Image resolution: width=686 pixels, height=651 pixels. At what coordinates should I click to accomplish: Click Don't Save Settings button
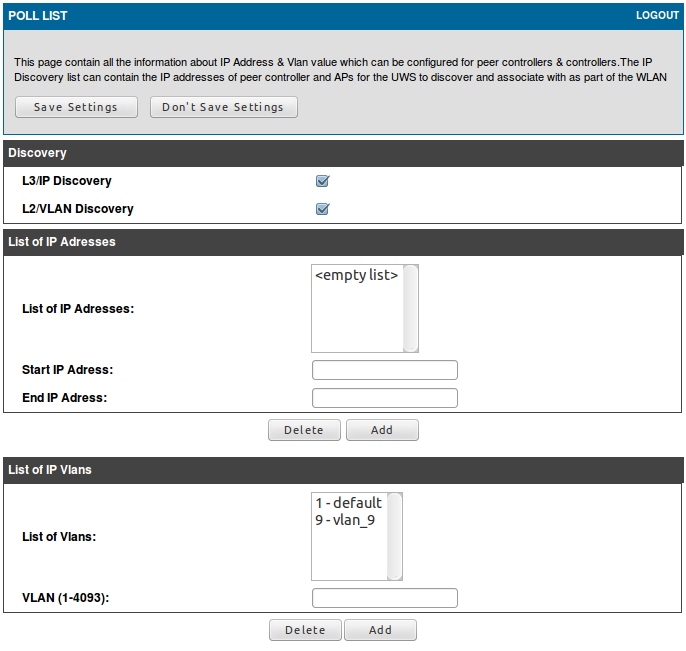[223, 107]
